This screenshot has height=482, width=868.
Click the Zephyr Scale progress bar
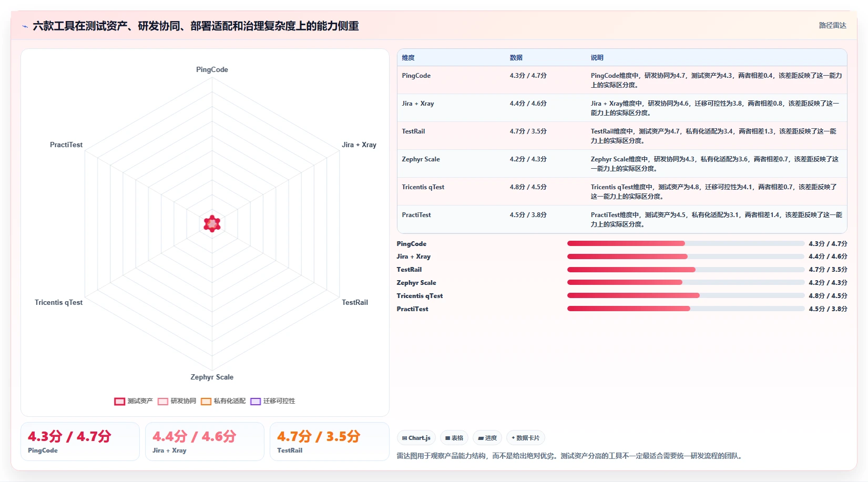coord(686,282)
